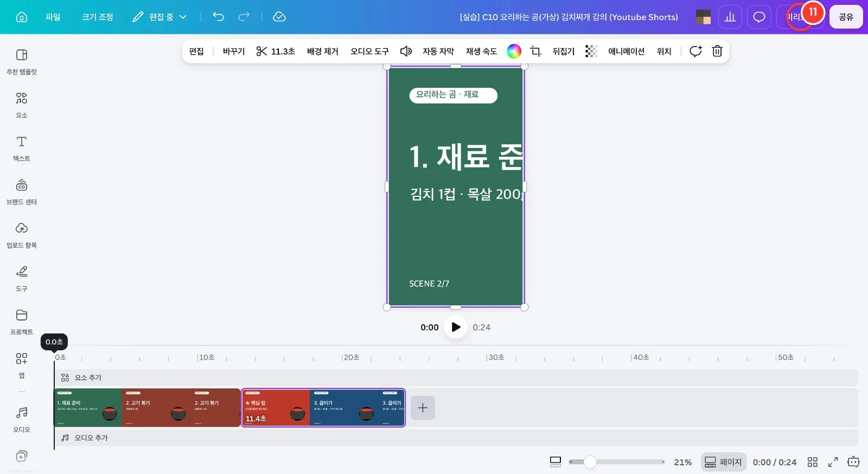Viewport: 868px width, 474px height.
Task: Play the video preview
Action: [456, 327]
